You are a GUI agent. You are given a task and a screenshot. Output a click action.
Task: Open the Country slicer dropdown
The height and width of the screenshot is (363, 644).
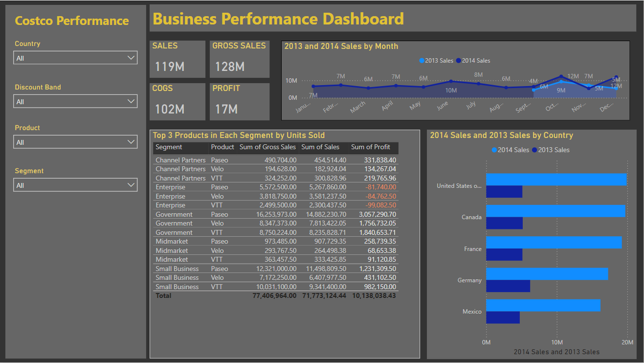pyautogui.click(x=75, y=58)
